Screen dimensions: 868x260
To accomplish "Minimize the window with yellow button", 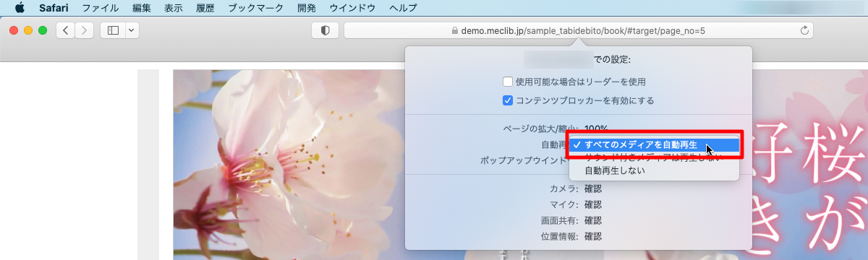I will [x=28, y=30].
